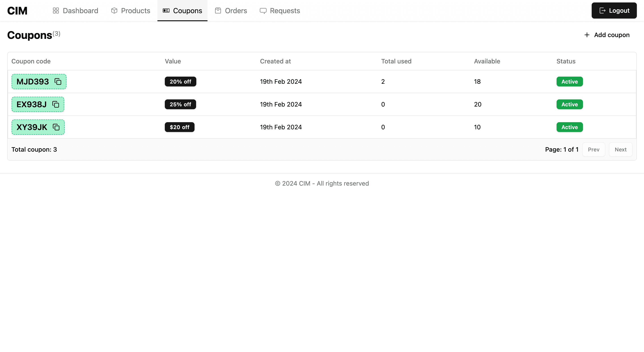
Task: Click the Coupon code column header
Action: (x=31, y=61)
